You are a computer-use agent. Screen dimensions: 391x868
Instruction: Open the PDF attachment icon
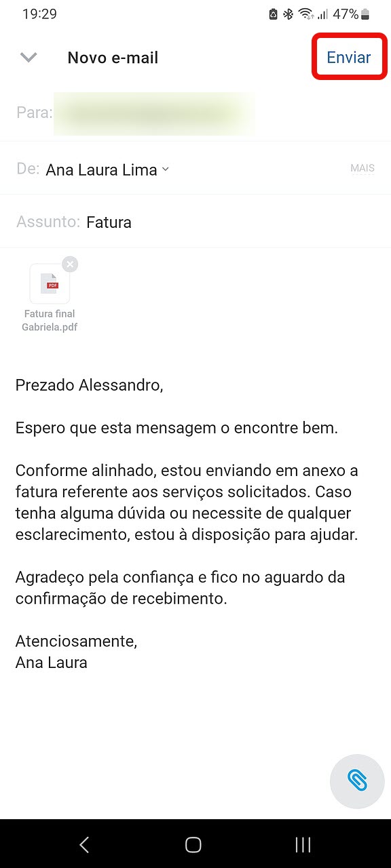coord(50,283)
